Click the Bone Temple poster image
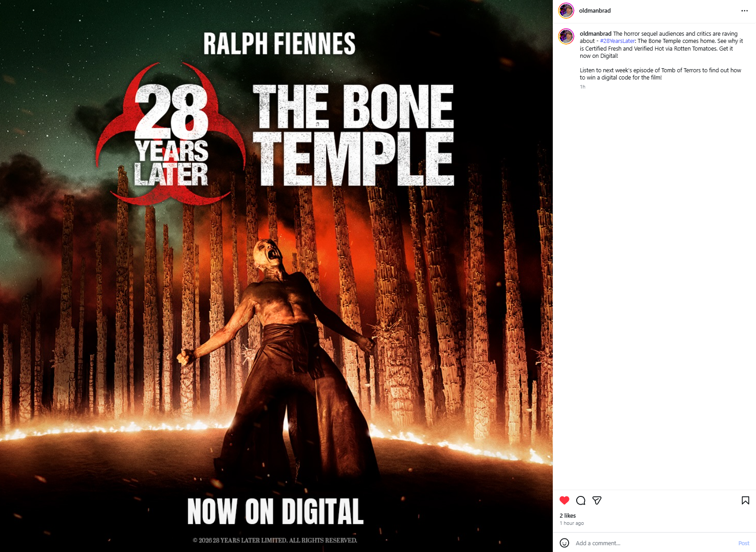Viewport: 756px width, 552px height. pos(276,276)
